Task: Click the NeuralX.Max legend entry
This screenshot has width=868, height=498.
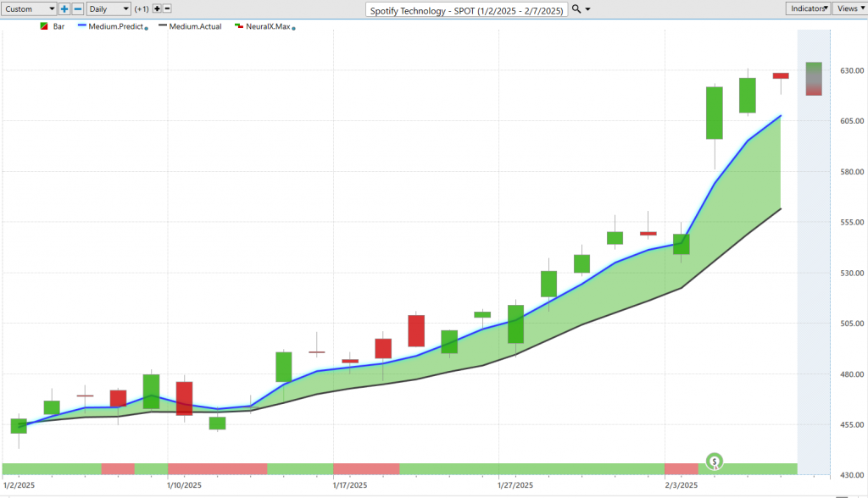Action: point(268,26)
